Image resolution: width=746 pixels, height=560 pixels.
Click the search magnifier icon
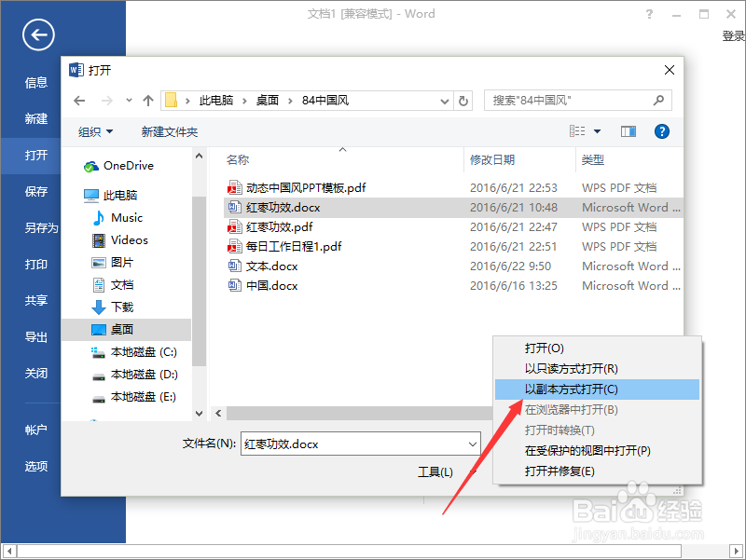click(658, 101)
